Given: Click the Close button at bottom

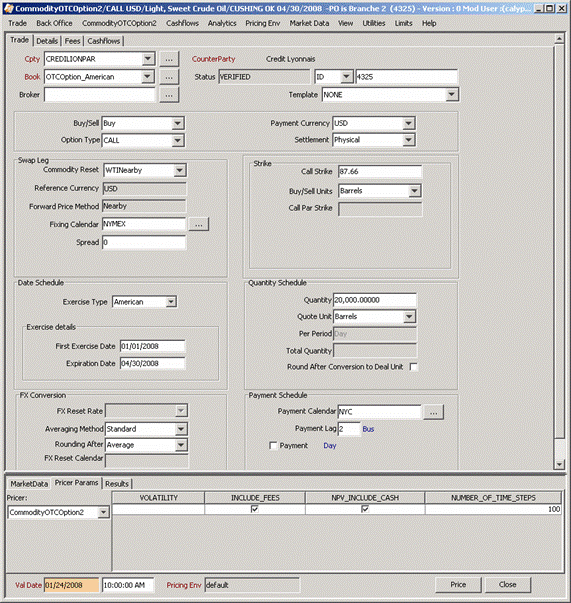Looking at the screenshot, I should click(x=508, y=585).
